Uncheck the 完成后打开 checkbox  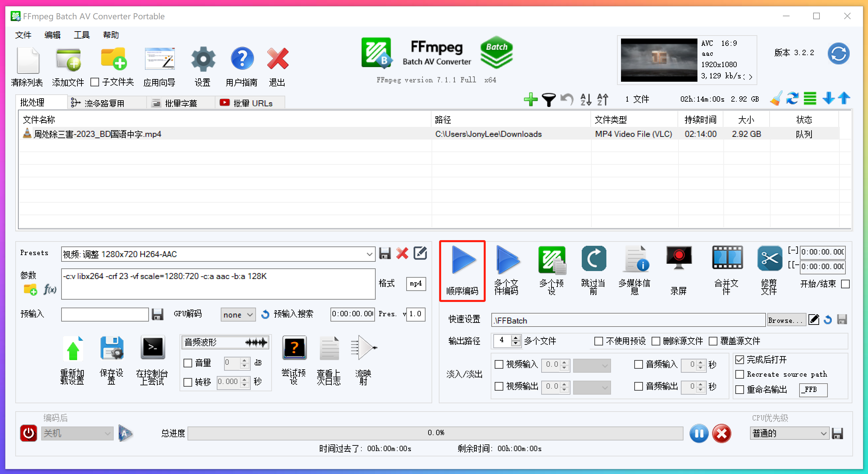point(740,359)
